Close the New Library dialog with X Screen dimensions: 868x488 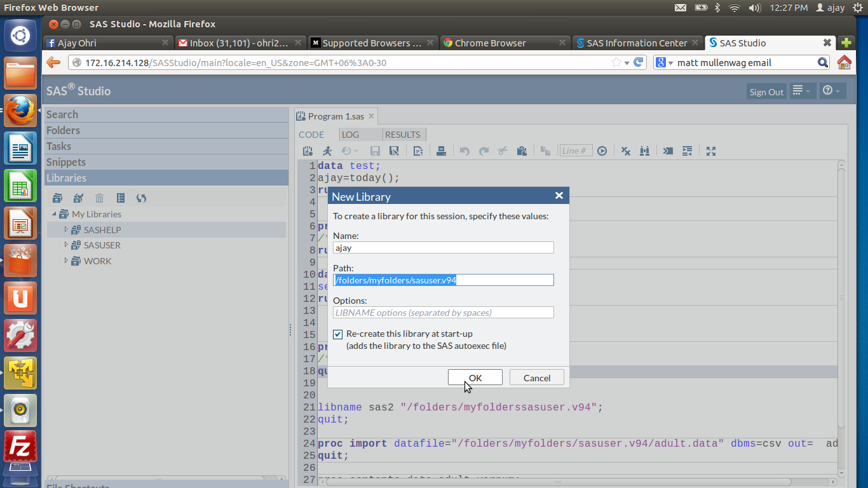point(559,196)
